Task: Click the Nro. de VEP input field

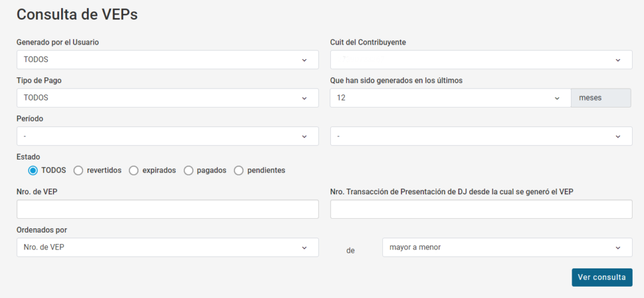Action: pyautogui.click(x=167, y=209)
